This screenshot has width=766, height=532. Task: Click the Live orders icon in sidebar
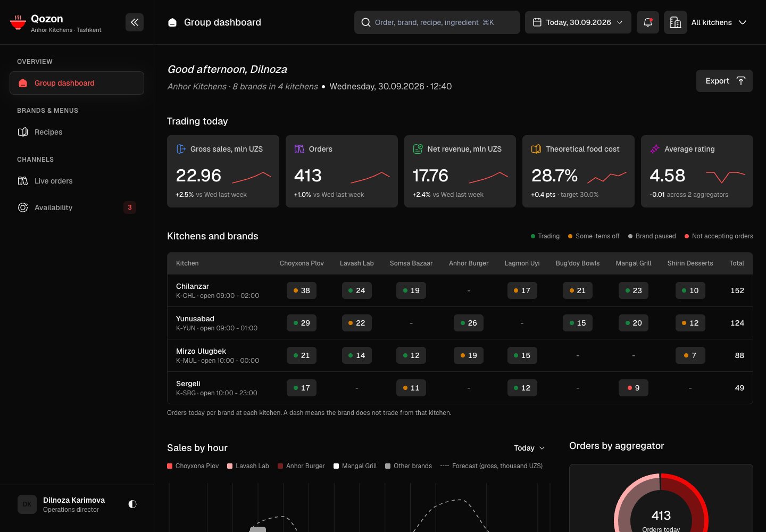tap(23, 181)
